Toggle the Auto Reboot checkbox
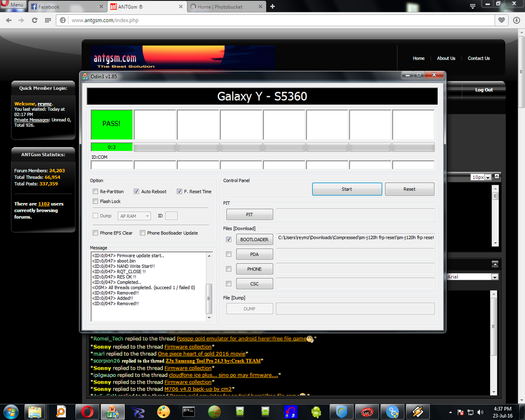Screen dimensions: 525x420 136,192
